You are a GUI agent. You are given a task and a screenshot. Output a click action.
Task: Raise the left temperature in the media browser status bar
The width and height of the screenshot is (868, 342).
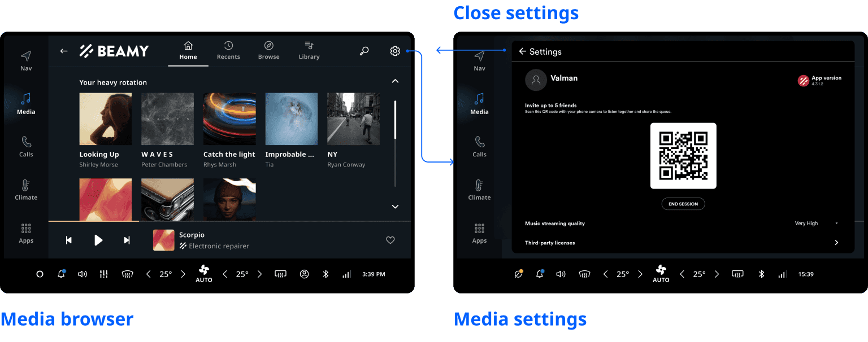coord(183,274)
